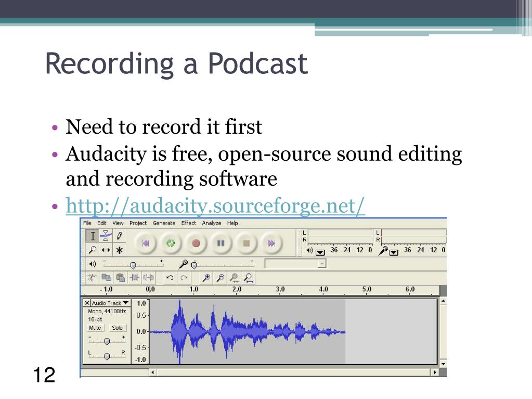Click the Cut scissors icon
532x399 pixels.
[x=91, y=278]
